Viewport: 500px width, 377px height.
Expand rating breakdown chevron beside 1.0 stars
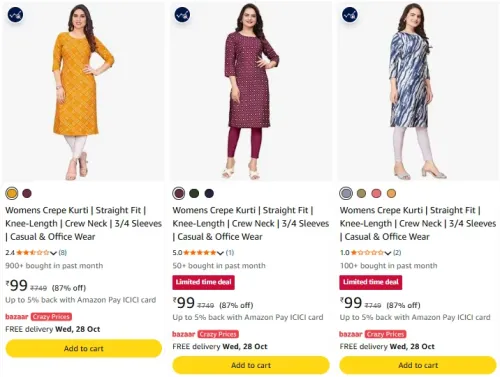pyautogui.click(x=387, y=253)
